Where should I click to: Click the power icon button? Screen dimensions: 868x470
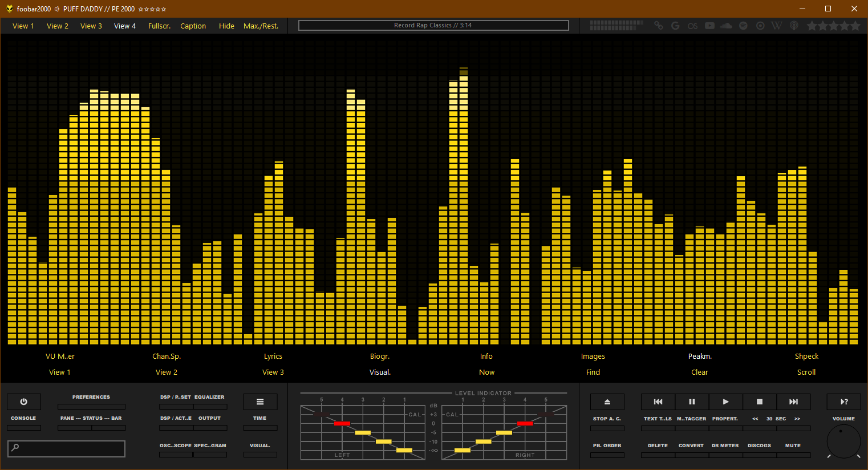[23, 402]
